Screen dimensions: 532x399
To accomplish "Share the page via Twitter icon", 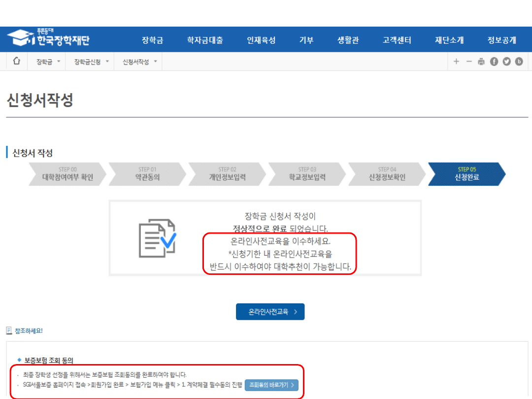I will [x=506, y=62].
